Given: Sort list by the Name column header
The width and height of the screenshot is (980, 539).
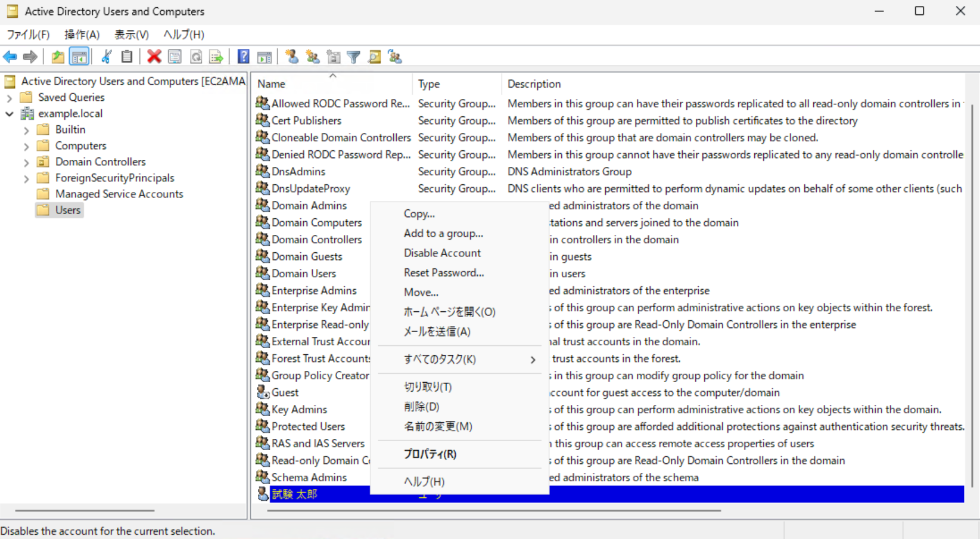Looking at the screenshot, I should (272, 84).
